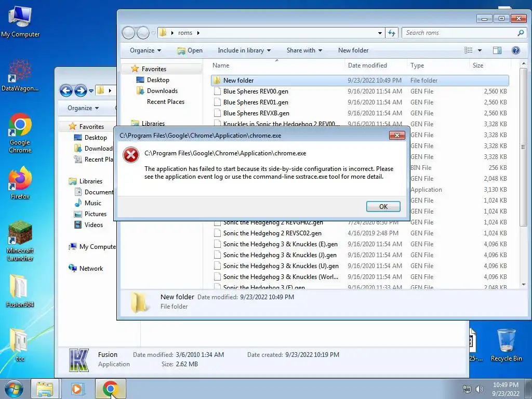This screenshot has height=399, width=532.
Task: Select New folder in file list
Action: pos(360,81)
